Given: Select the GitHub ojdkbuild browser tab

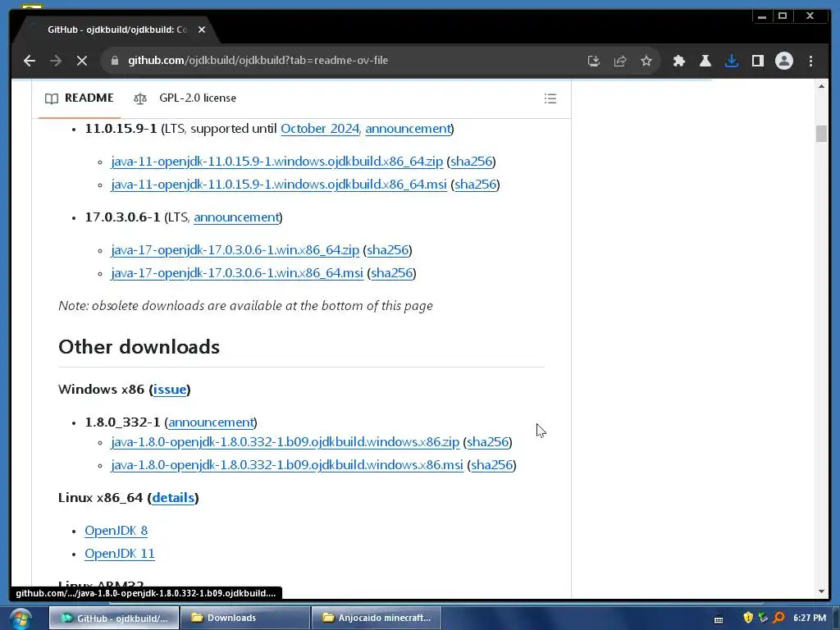Looking at the screenshot, I should (116, 30).
